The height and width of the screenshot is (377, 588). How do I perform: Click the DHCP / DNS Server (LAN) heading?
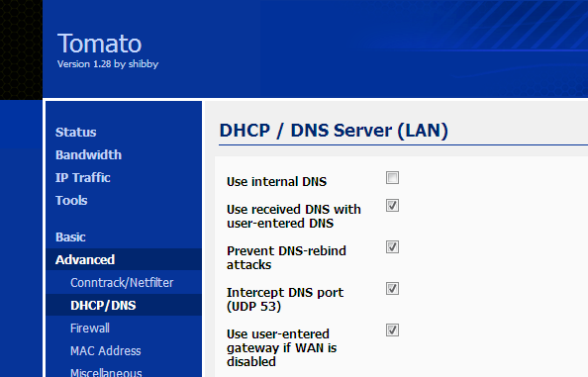click(x=334, y=131)
